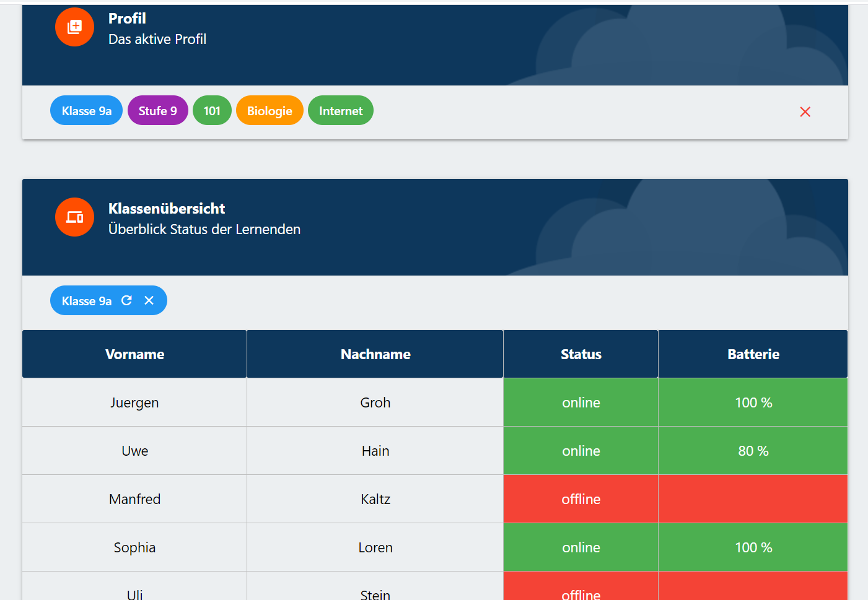Click Juergen Groh's online status cell

point(581,402)
